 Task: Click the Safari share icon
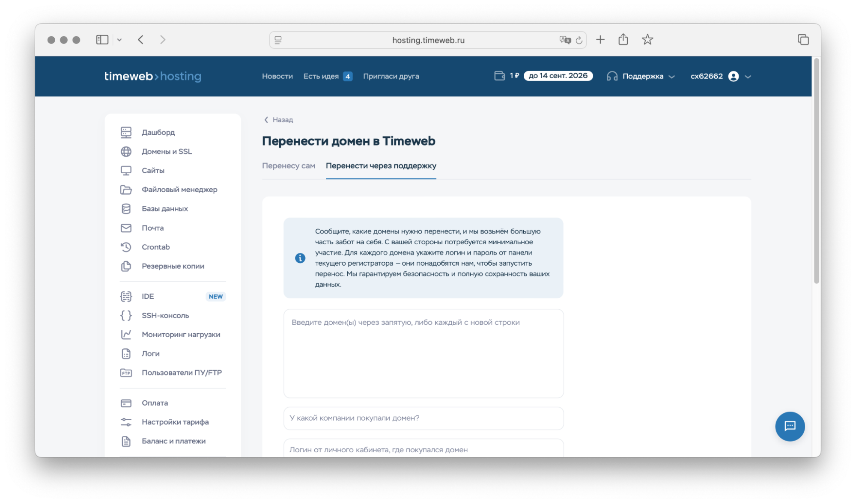623,39
